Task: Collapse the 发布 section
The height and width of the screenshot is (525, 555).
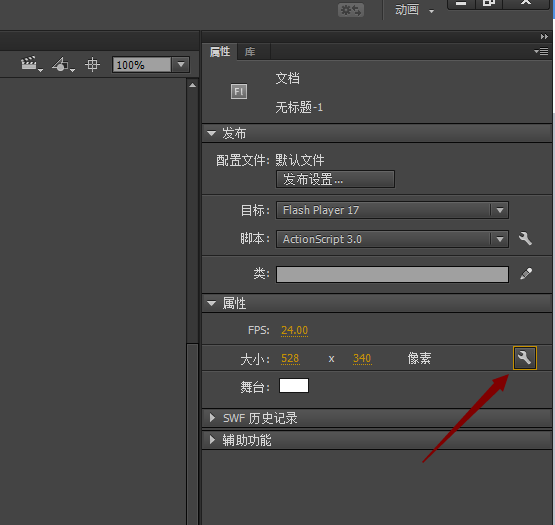Action: click(212, 133)
